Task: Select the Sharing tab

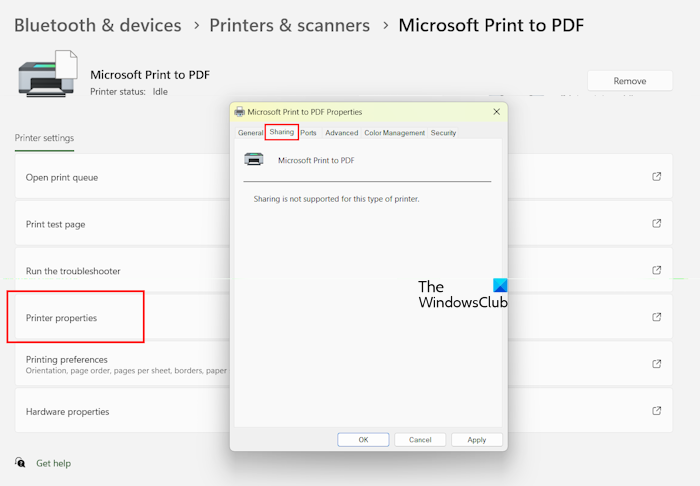Action: point(282,132)
